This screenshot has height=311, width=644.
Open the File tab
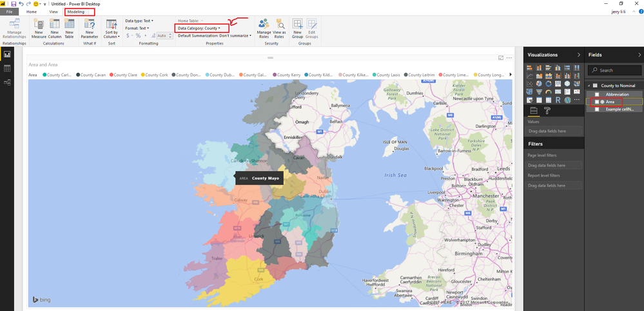[x=9, y=12]
